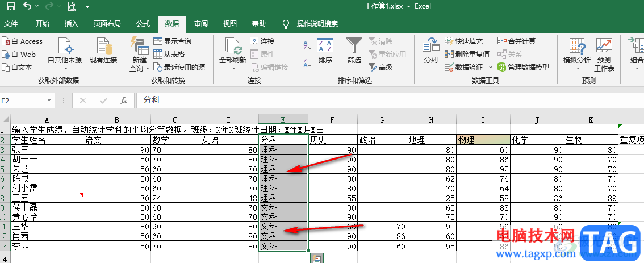Select column K header
This screenshot has height=263, width=644.
591,120
